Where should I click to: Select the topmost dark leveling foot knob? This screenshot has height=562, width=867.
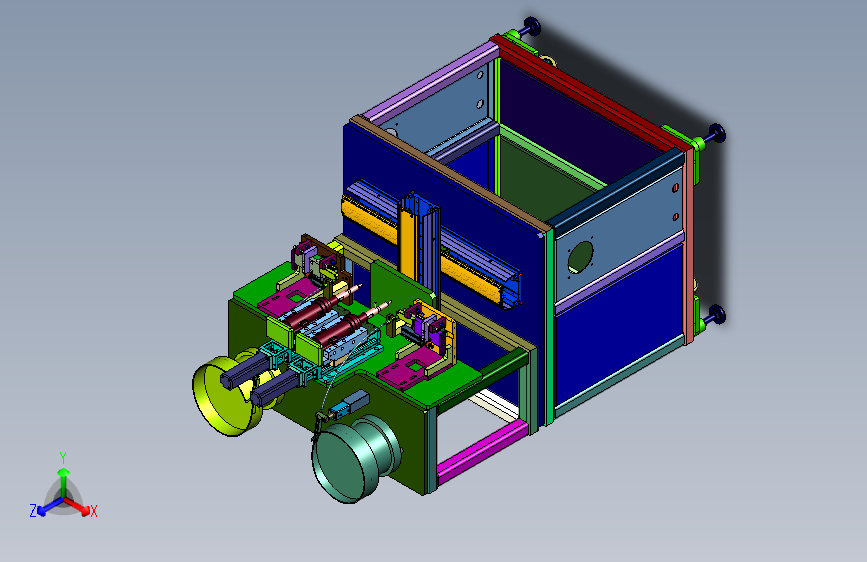531,26
